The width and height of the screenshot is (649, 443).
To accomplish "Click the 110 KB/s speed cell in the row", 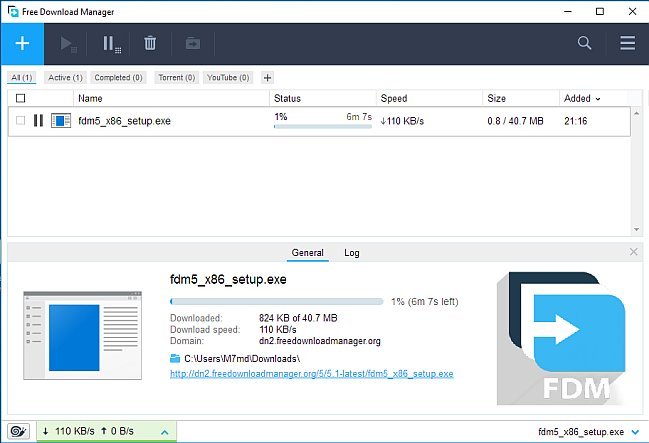I will tap(402, 121).
